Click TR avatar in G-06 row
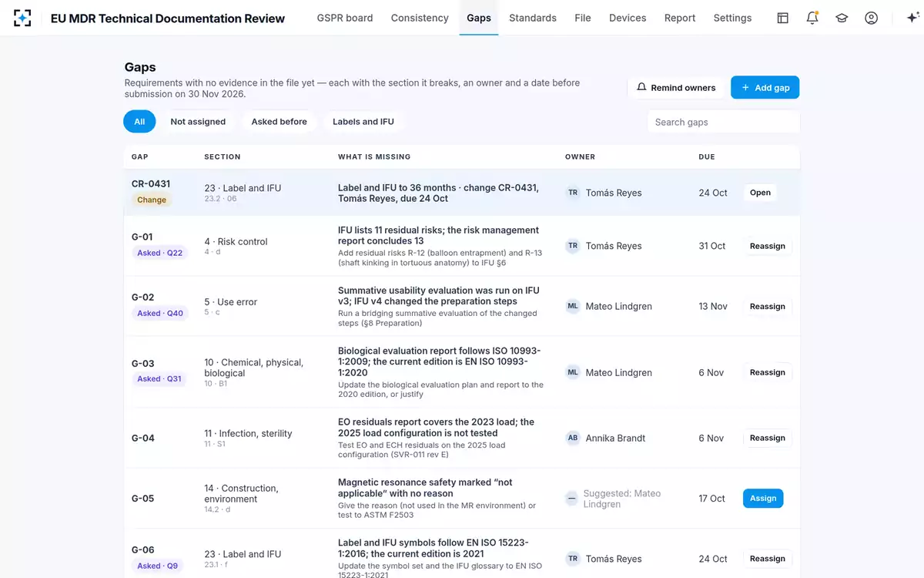The image size is (924, 578). [x=573, y=559]
